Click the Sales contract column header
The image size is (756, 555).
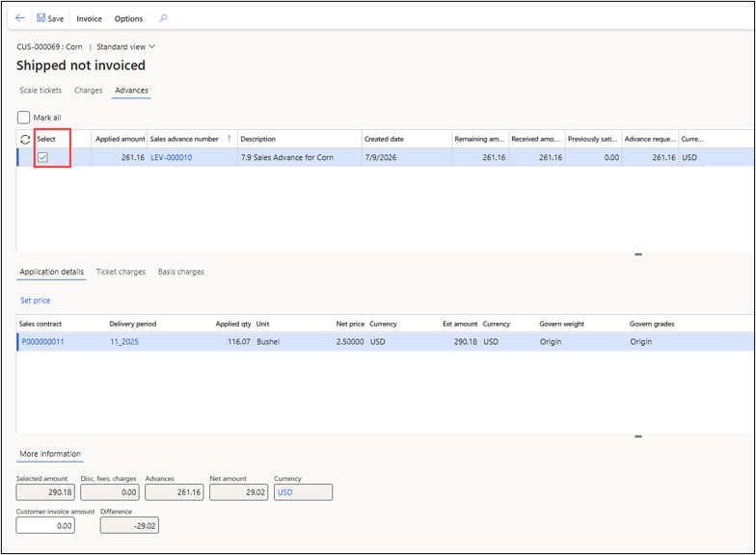click(x=40, y=324)
